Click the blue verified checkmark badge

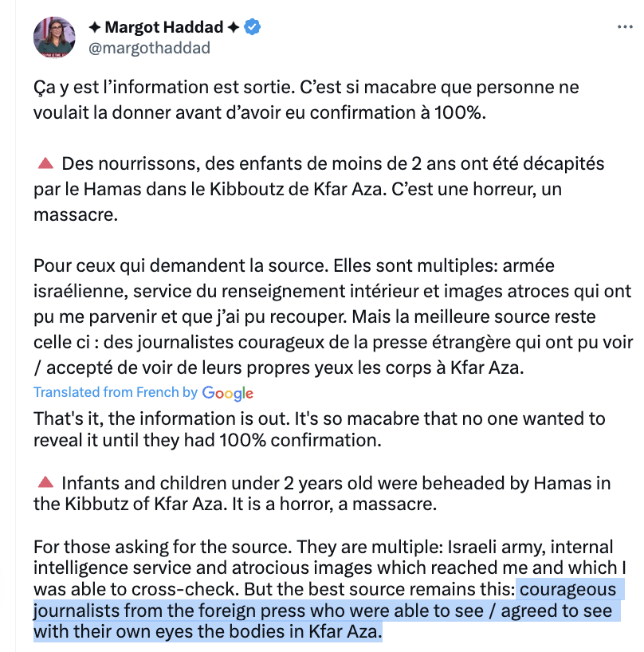click(253, 28)
